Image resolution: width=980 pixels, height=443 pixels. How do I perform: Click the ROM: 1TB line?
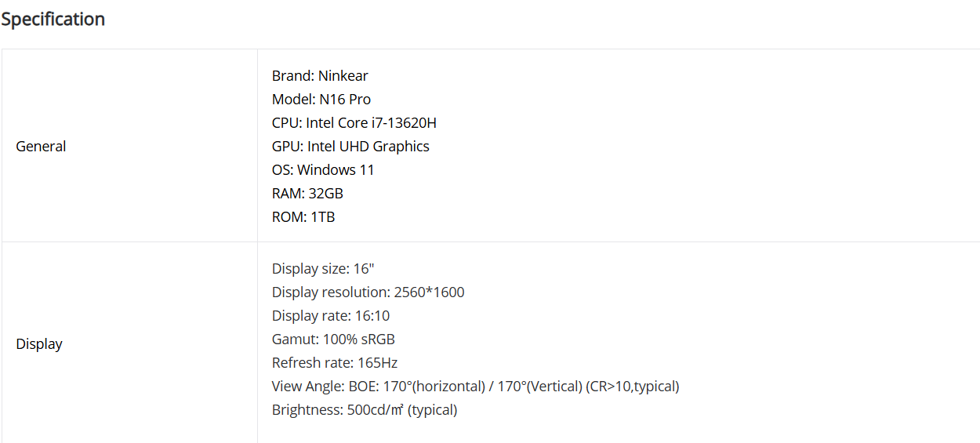303,216
